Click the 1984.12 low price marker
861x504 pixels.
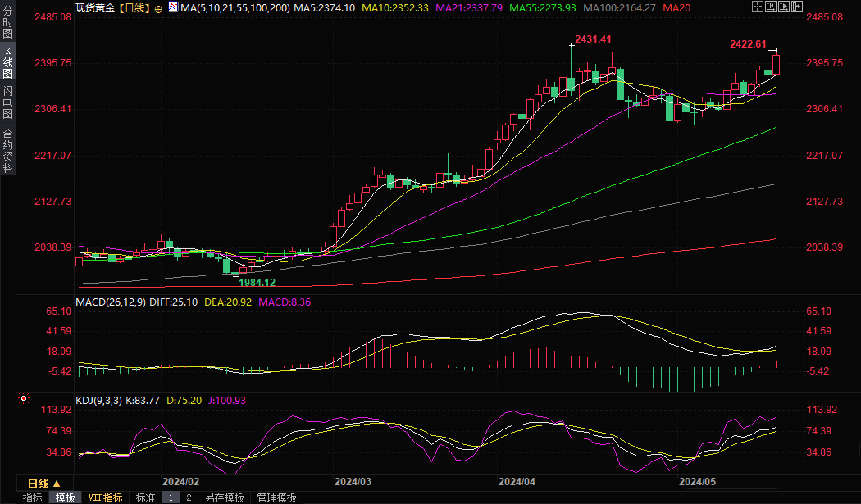point(257,282)
